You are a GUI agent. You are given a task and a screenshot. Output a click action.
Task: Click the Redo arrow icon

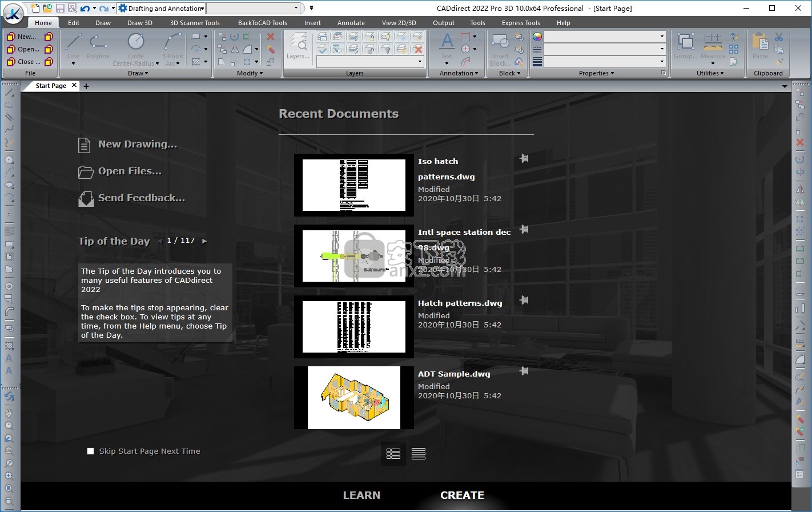click(x=104, y=8)
